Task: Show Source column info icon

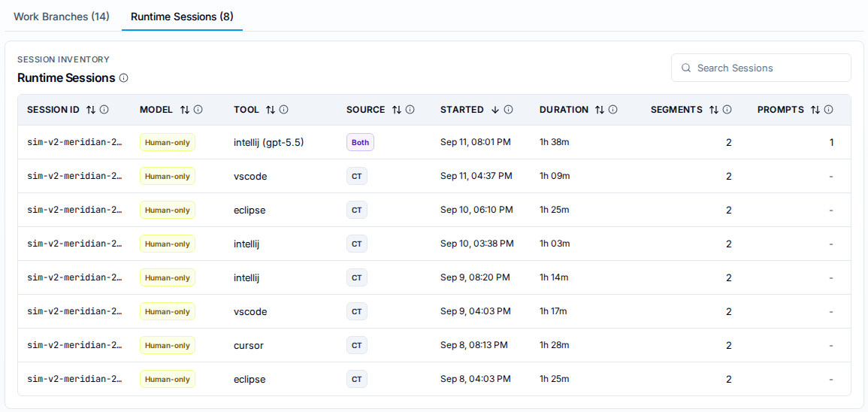Action: [x=410, y=110]
